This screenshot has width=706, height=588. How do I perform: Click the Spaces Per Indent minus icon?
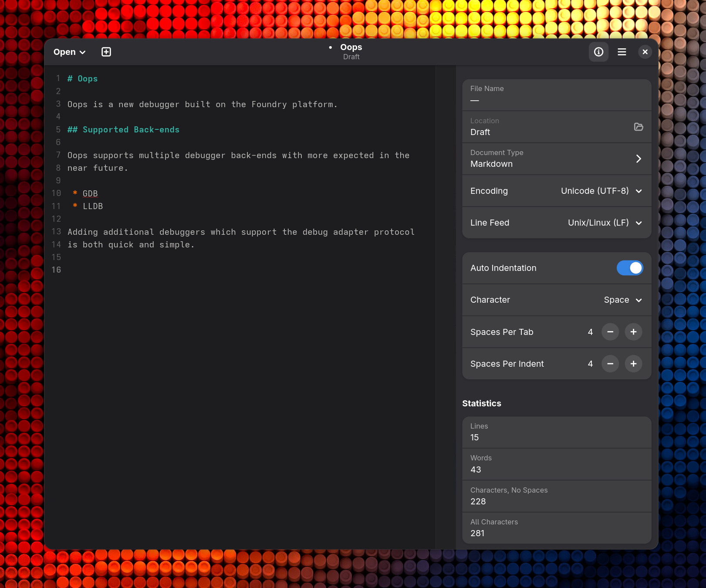(x=610, y=364)
